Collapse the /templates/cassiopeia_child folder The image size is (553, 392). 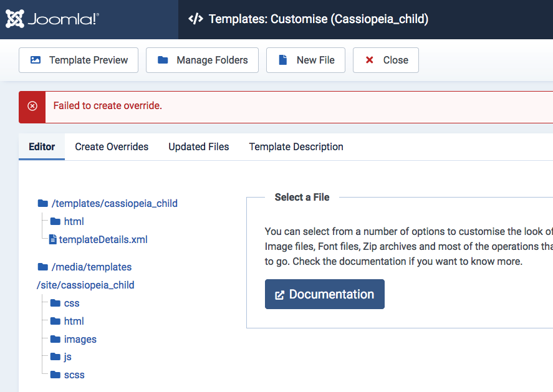[x=108, y=203]
